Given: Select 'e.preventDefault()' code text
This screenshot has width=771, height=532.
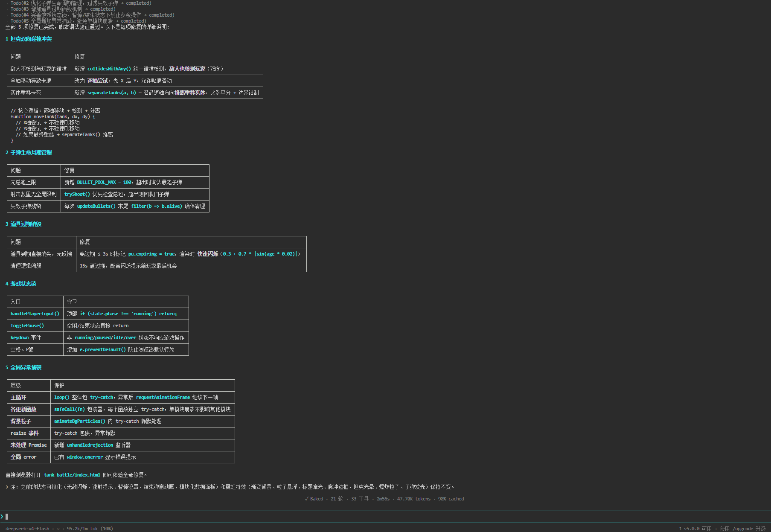Looking at the screenshot, I should pyautogui.click(x=103, y=349).
